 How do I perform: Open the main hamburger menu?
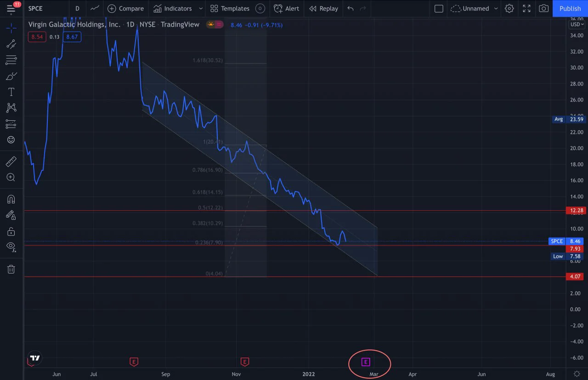(11, 8)
